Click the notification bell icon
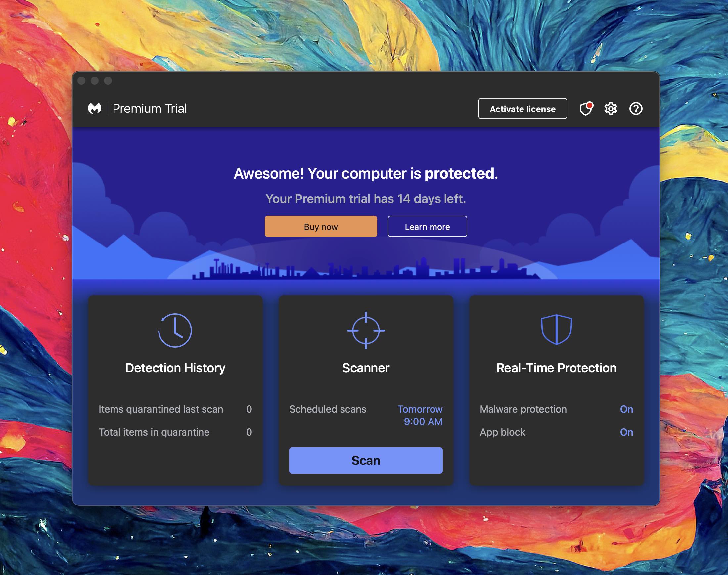 586,108
